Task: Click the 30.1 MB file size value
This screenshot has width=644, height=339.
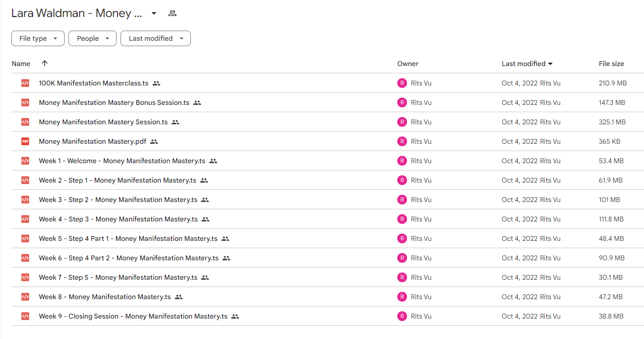Action: (611, 277)
